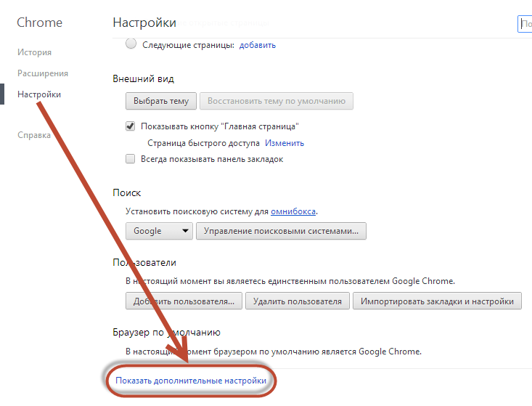Click Восстановить тему по умолчанию button
This screenshot has width=532, height=406.
click(276, 101)
